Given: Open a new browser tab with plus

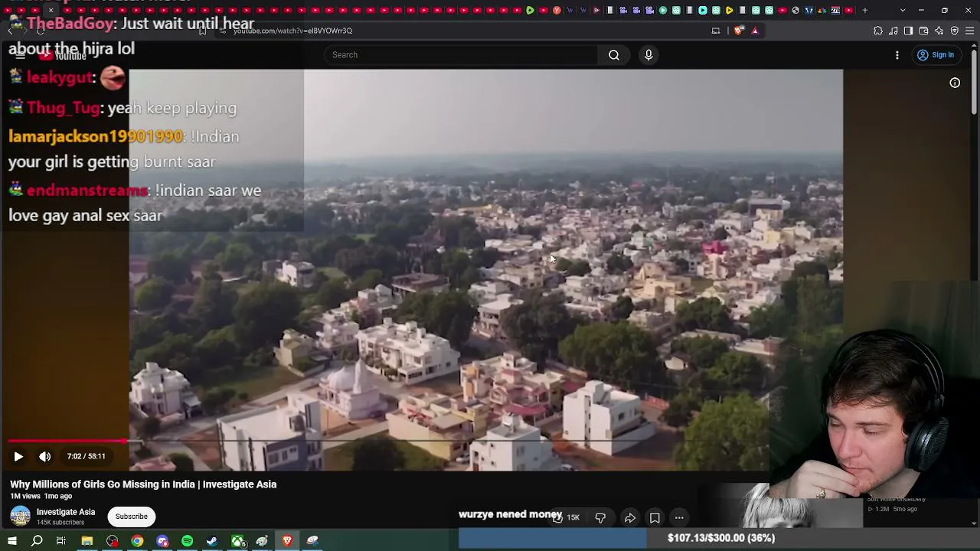Looking at the screenshot, I should [865, 11].
